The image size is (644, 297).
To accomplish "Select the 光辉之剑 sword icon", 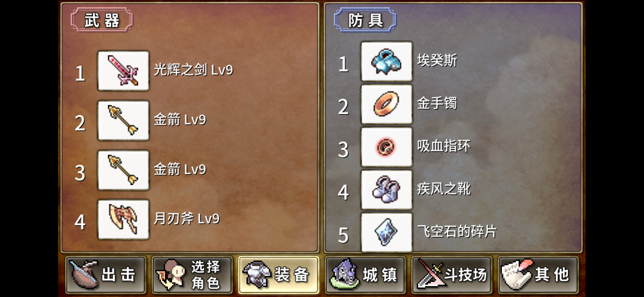I will 123,71.
